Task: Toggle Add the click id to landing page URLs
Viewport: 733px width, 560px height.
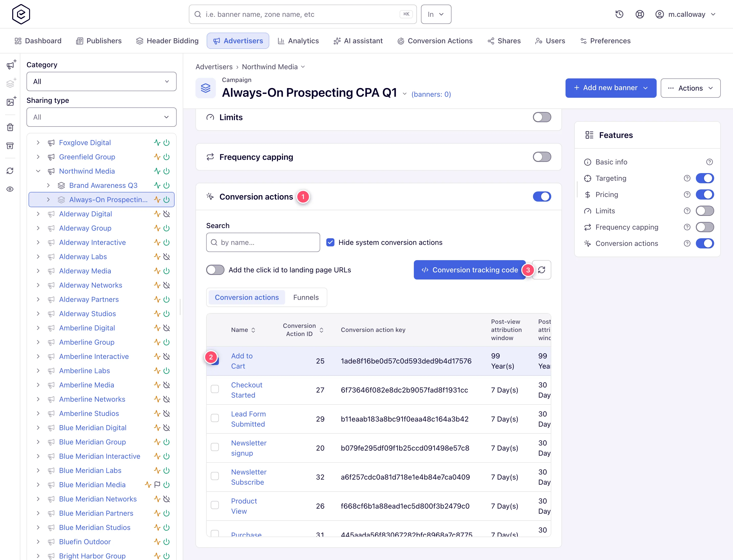Action: [x=215, y=270]
